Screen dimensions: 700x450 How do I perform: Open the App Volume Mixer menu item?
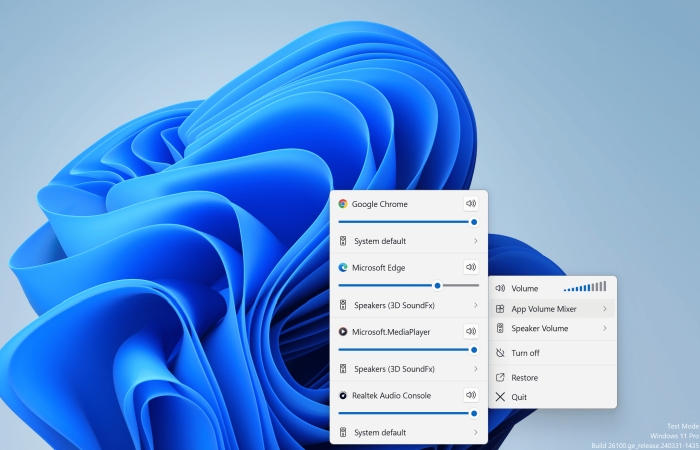click(x=553, y=308)
